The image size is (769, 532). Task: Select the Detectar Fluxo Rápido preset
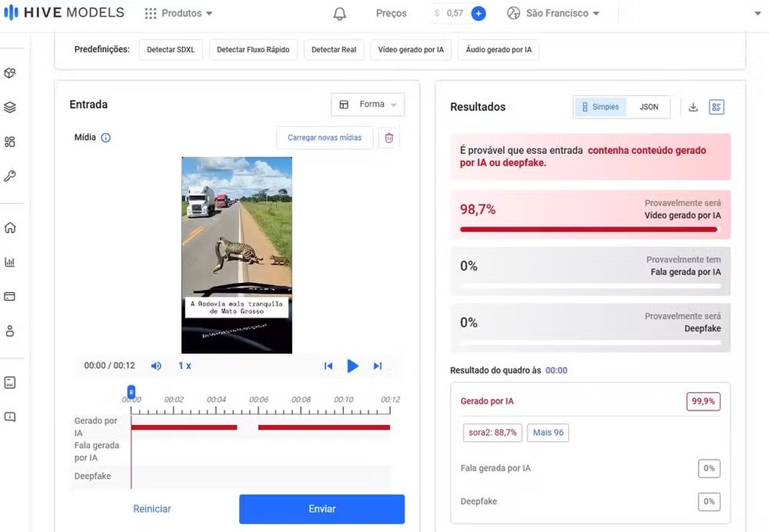coord(253,49)
